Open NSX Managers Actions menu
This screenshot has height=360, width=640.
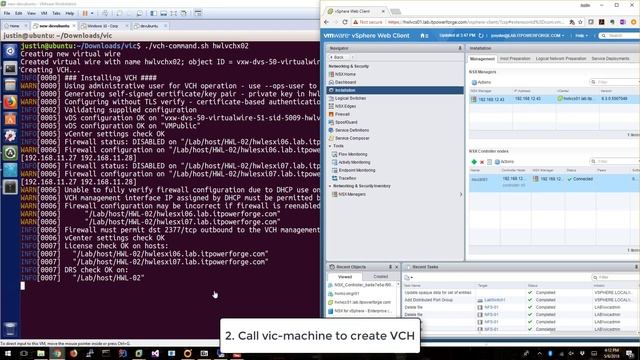point(481,82)
